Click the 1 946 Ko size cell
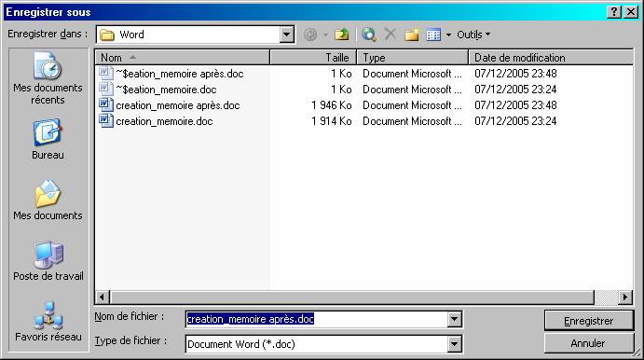Screen dimensions: 644x360 (x=332, y=105)
